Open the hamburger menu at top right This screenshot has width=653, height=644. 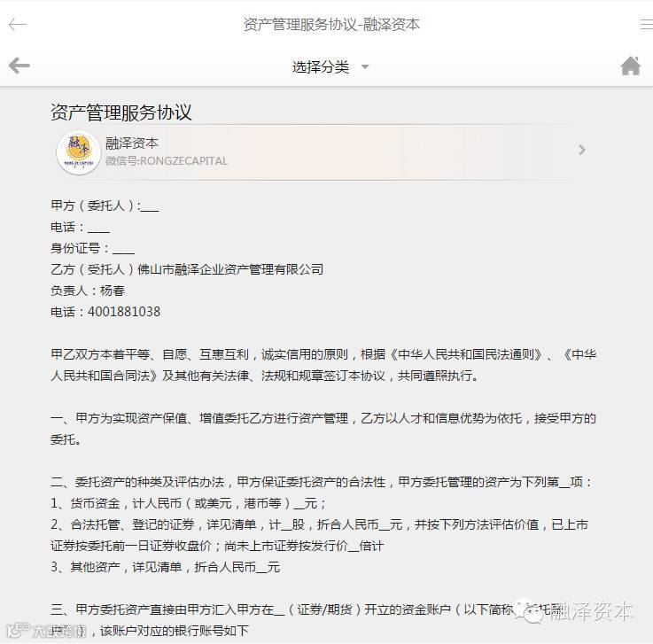[646, 25]
